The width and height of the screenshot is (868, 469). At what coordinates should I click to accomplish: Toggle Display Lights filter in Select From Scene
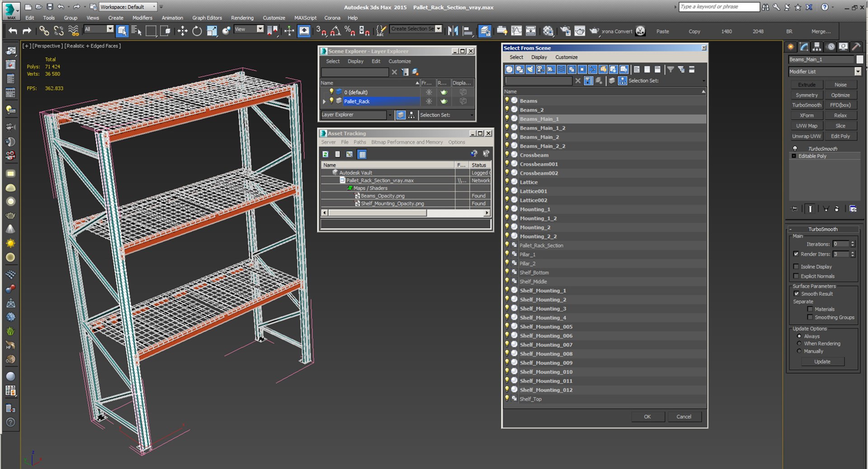point(530,69)
